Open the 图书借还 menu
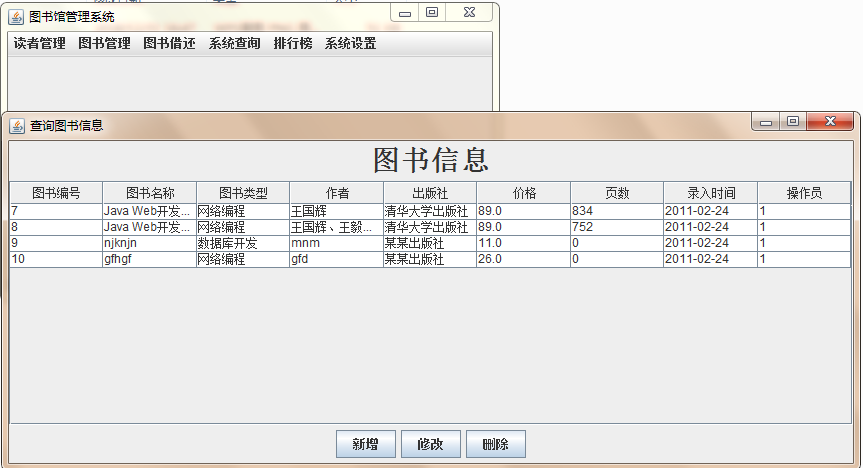The image size is (863, 468). pos(170,43)
